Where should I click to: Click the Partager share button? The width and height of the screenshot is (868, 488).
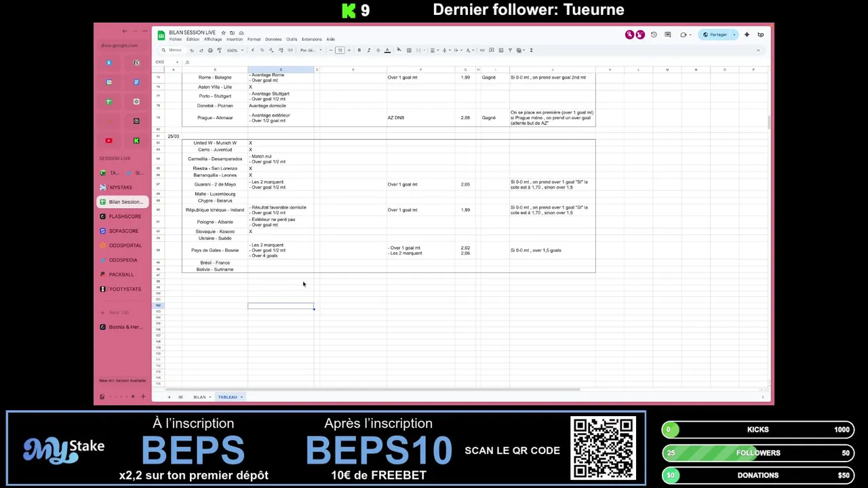[715, 35]
